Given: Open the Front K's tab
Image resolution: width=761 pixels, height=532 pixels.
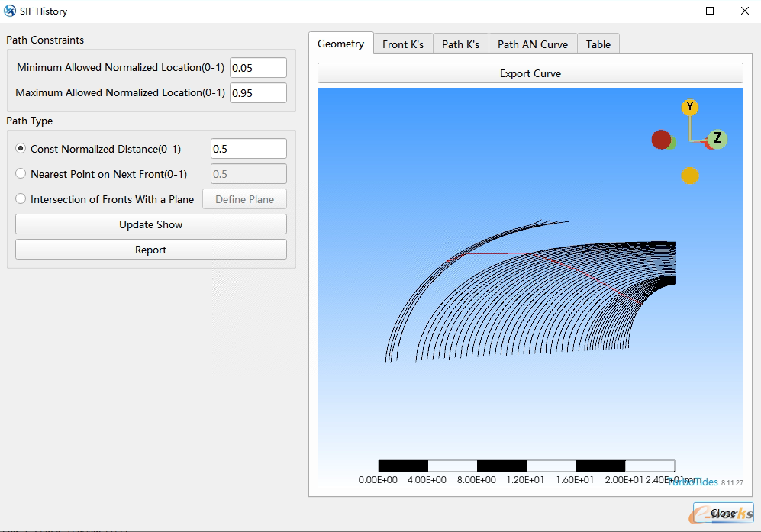Looking at the screenshot, I should coord(403,44).
